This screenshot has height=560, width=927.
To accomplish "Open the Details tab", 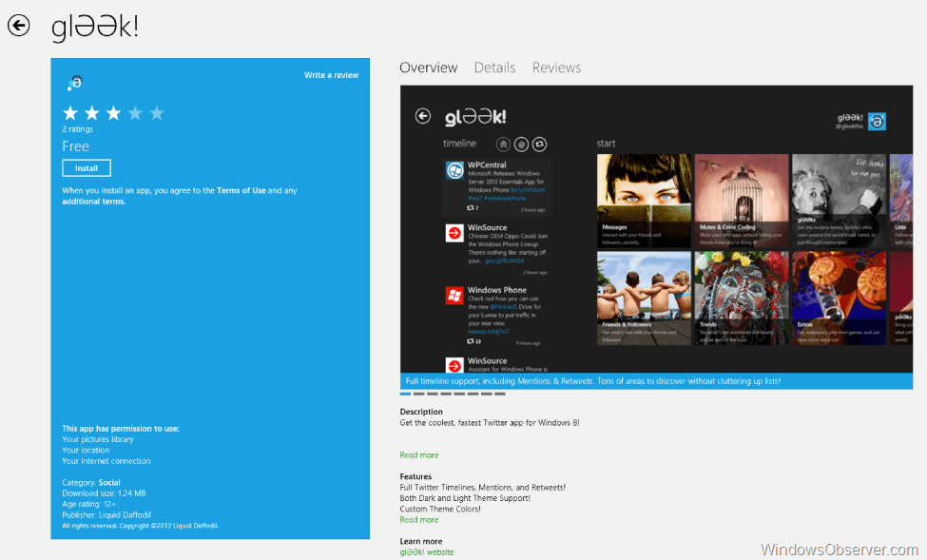I will point(494,68).
